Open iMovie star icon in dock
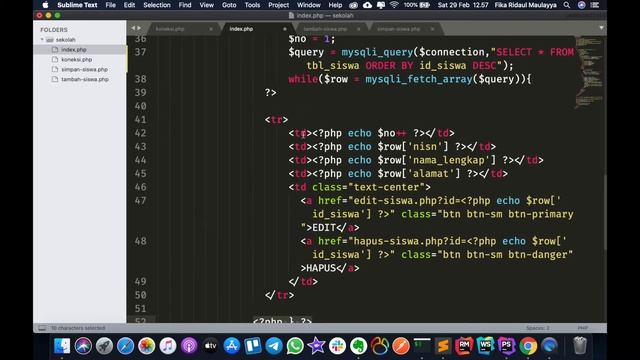Image resolution: width=640 pixels, height=360 pixels. 316,346
